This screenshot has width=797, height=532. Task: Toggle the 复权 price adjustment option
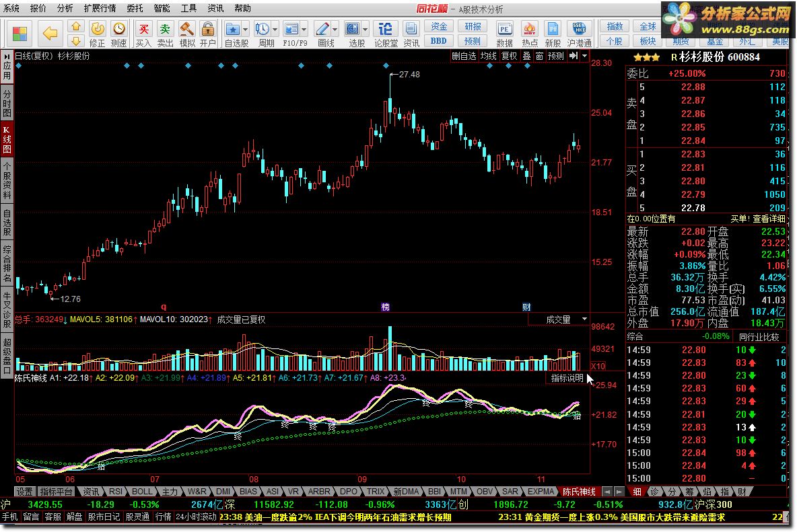(510, 56)
